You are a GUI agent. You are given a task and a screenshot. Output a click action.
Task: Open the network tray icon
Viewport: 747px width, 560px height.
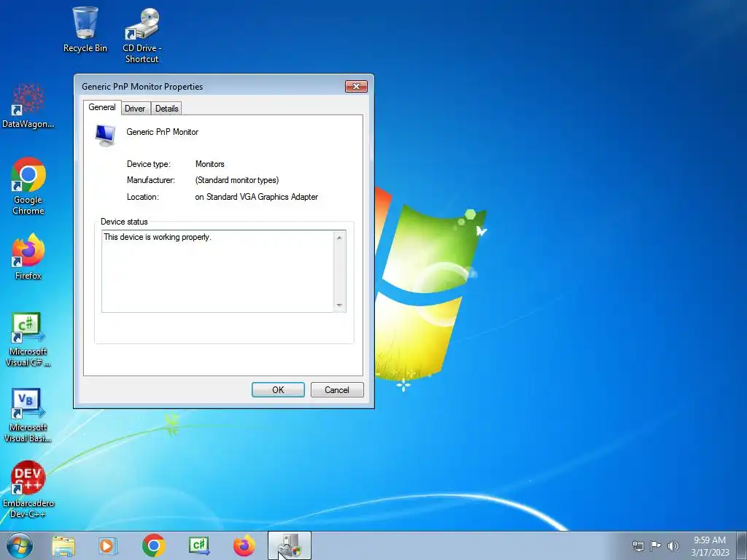(x=638, y=546)
